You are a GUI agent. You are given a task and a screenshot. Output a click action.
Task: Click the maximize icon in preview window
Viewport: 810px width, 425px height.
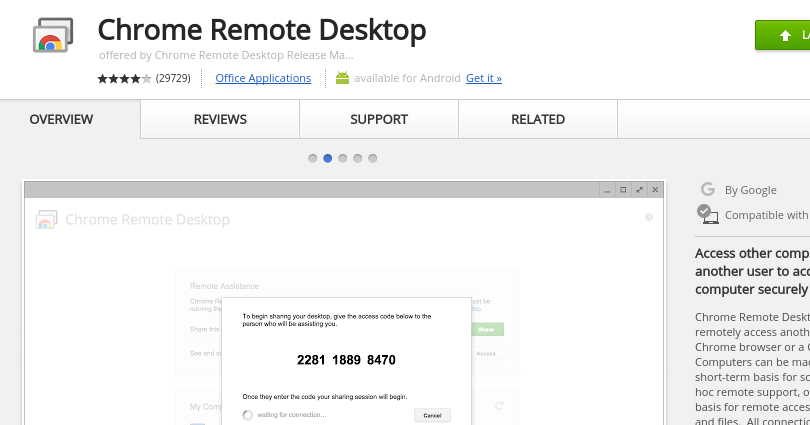coord(623,190)
